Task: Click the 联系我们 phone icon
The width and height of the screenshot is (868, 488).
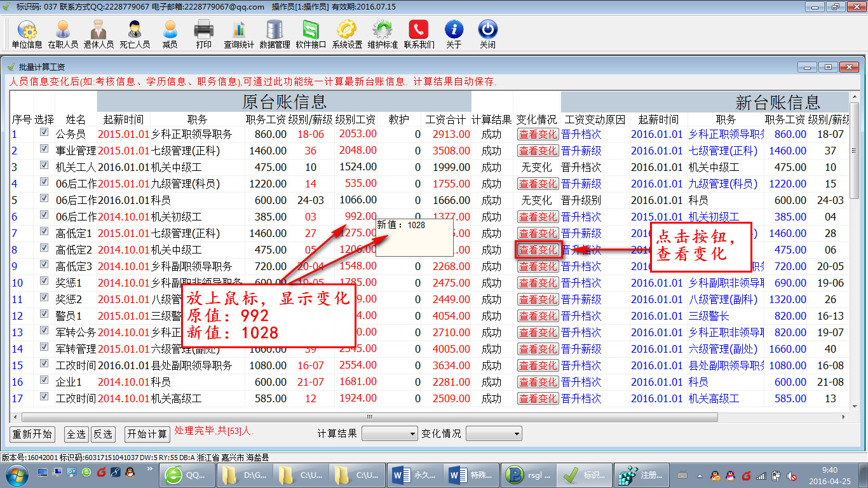Action: click(419, 34)
